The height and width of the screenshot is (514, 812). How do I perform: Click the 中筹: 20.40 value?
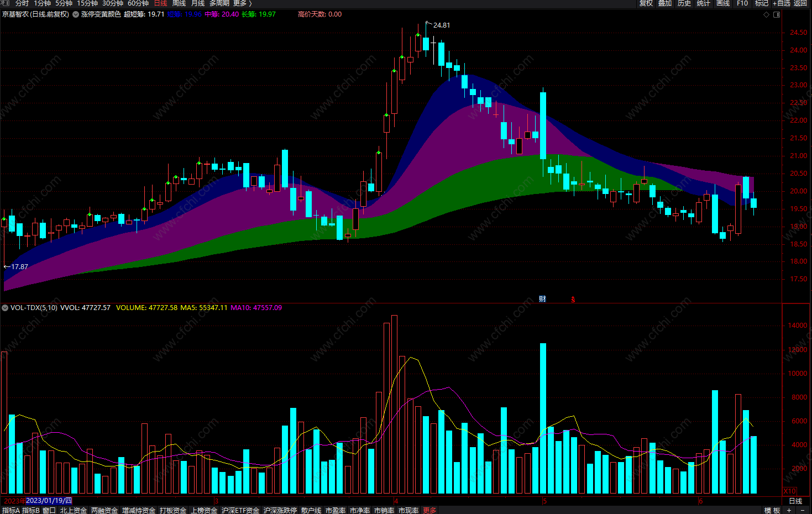coord(222,14)
